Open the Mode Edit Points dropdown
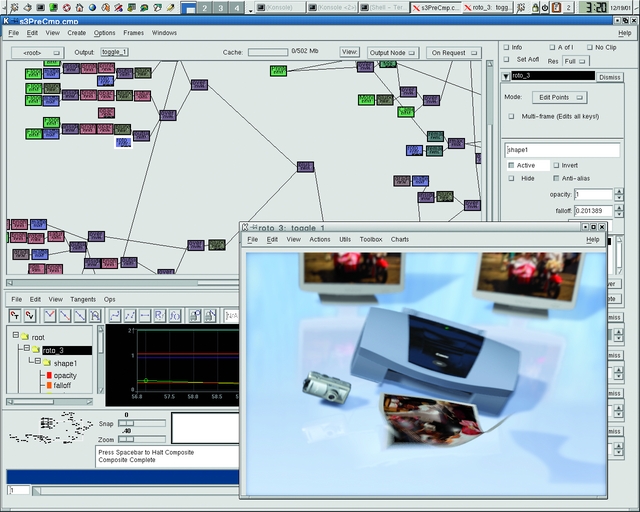Viewport: 640px width, 512px height. click(x=559, y=97)
